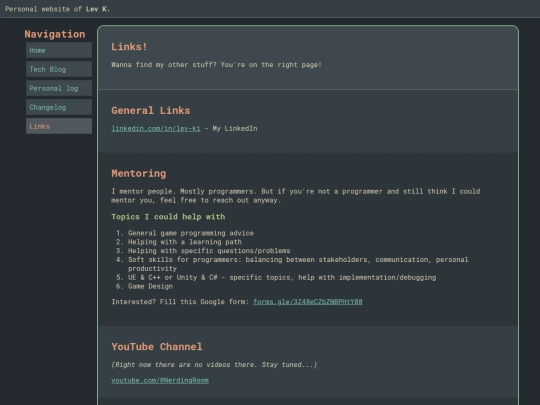Click list item 'Helping with a learning path'

185,242
